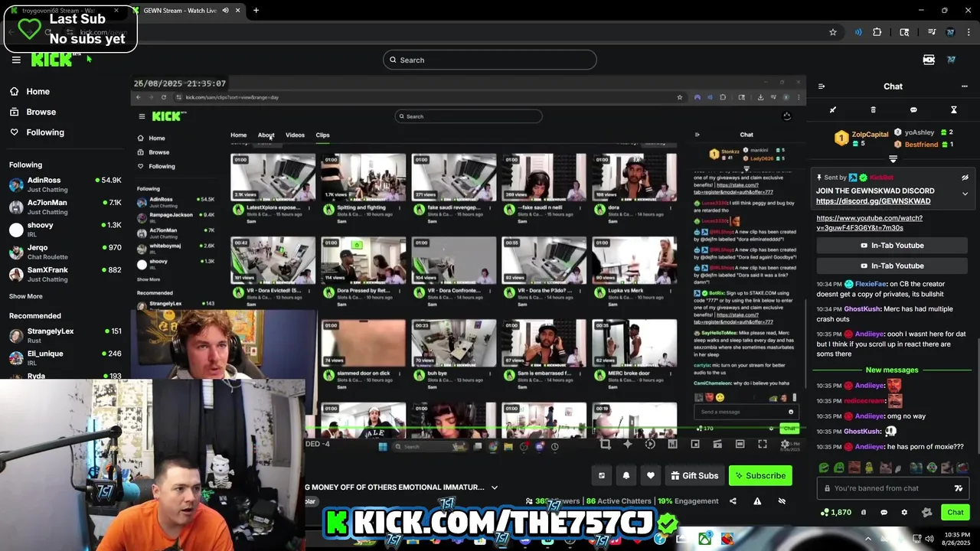The image size is (980, 551).
Task: Jump to New messages in chat
Action: 892,370
